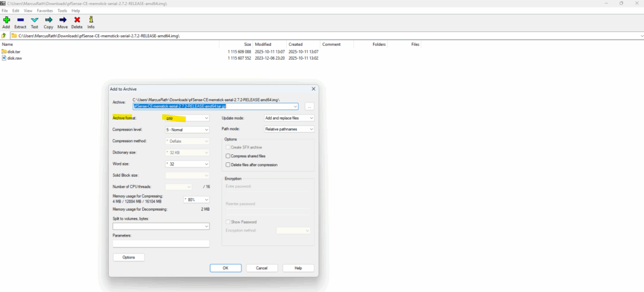644x292 pixels.
Task: Open the Archive format dropdown
Action: [x=186, y=118]
